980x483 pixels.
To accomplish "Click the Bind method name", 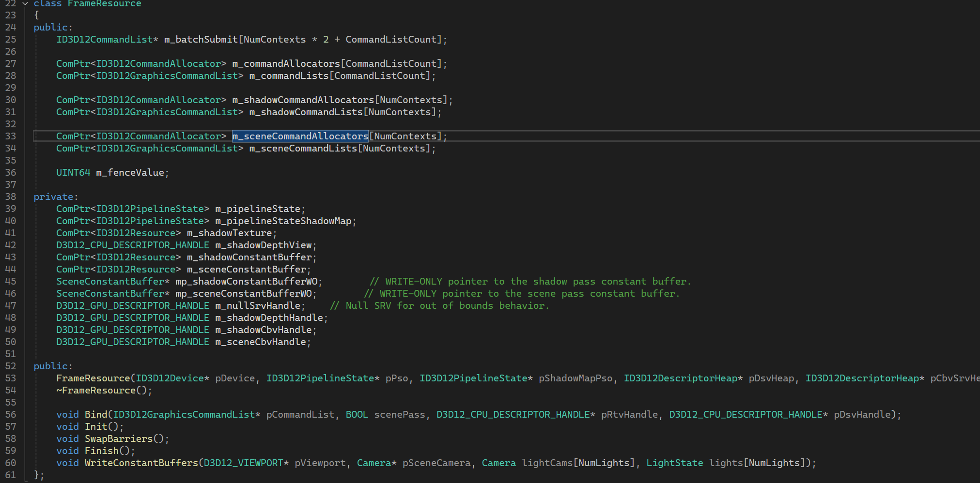I will tap(96, 414).
